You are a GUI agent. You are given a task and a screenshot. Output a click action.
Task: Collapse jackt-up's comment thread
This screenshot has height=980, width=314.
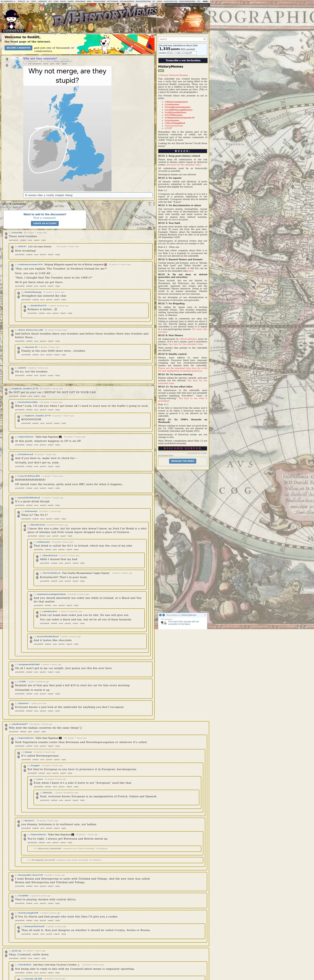tap(10, 951)
